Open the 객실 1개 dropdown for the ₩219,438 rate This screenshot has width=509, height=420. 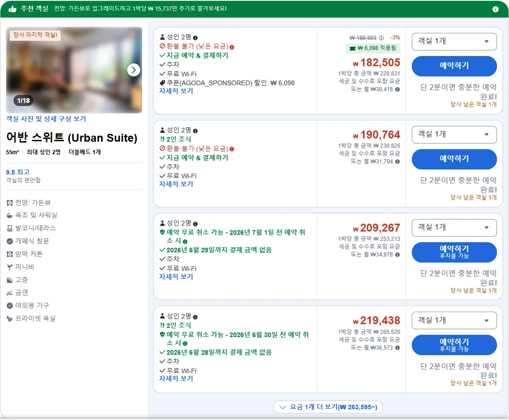tap(454, 320)
